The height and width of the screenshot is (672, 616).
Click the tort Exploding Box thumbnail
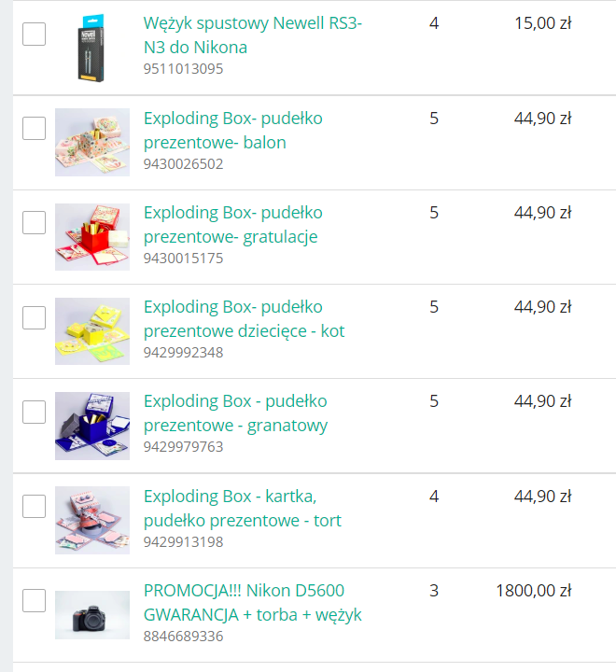click(x=91, y=519)
